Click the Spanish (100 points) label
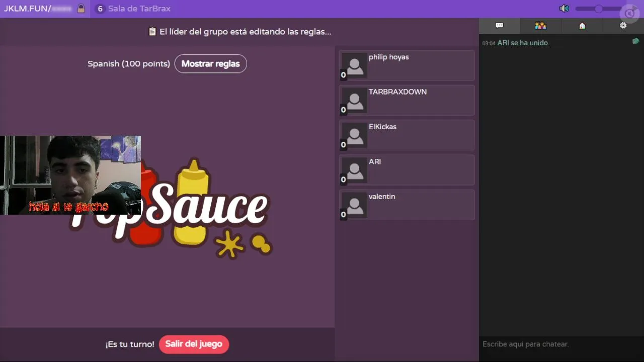Screen dimensions: 644x362 pyautogui.click(x=129, y=64)
